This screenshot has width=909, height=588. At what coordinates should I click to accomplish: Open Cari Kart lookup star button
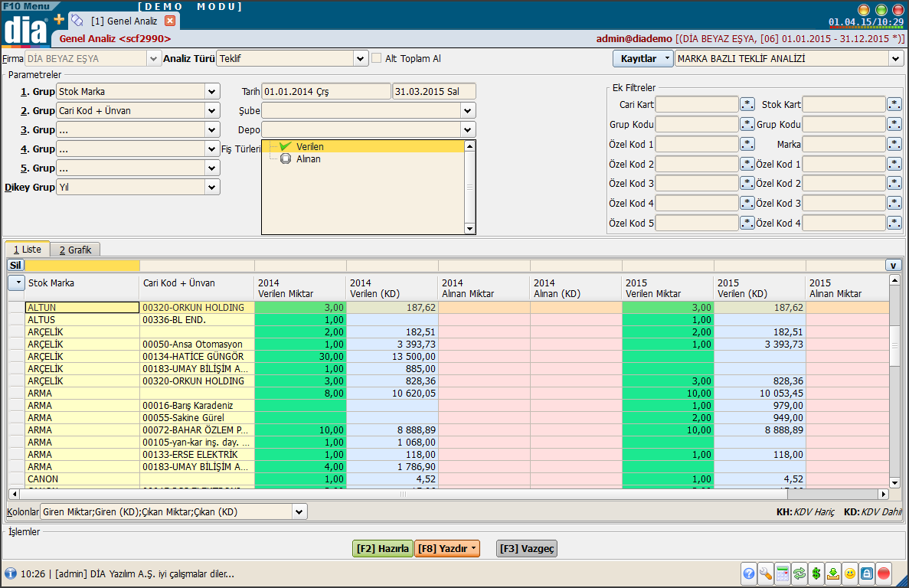(747, 104)
